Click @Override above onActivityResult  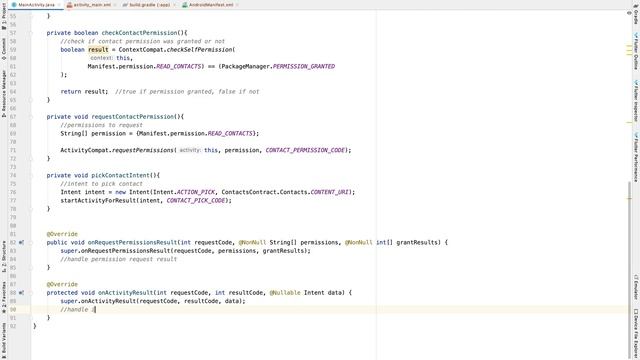click(x=62, y=284)
